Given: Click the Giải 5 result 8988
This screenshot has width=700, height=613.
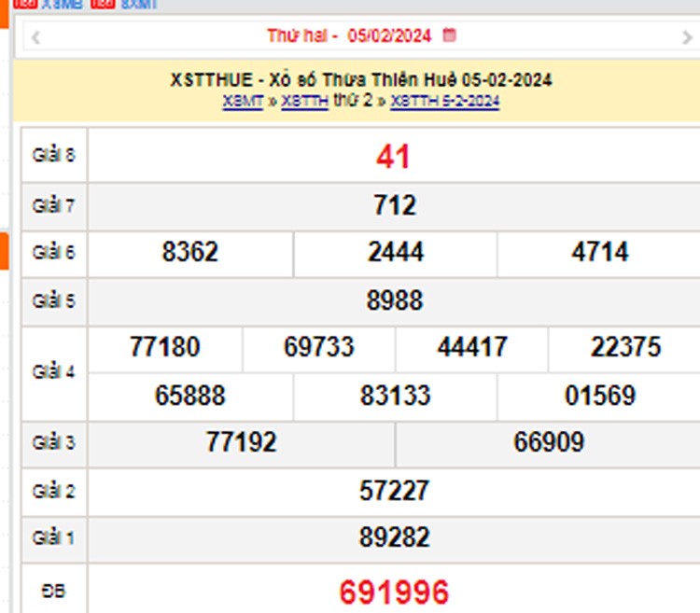Looking at the screenshot, I should (x=394, y=300).
